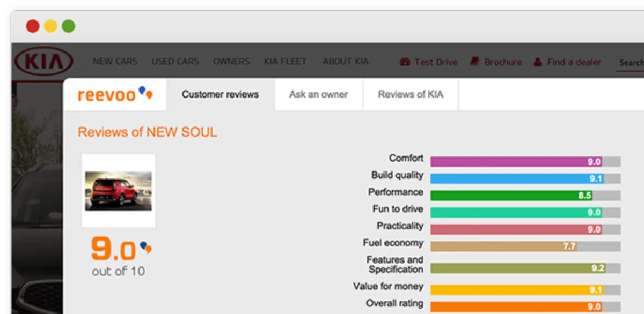Switch to the Reviews of KIA tab
644x314 pixels.
click(x=411, y=95)
